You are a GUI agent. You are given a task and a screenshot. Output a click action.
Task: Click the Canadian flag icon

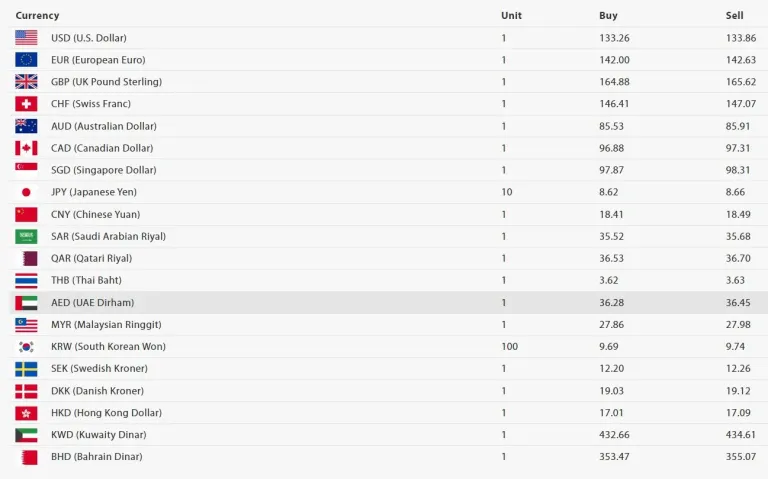pyautogui.click(x=26, y=148)
